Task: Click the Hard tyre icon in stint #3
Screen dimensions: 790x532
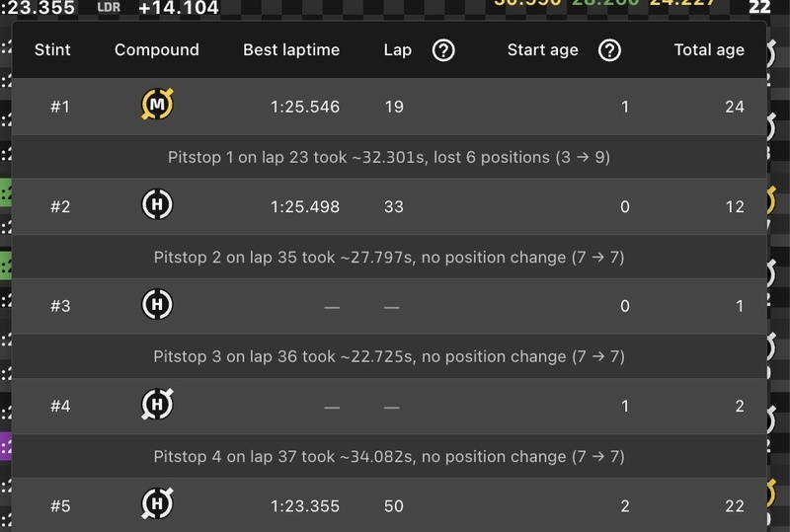Action: coord(157,304)
